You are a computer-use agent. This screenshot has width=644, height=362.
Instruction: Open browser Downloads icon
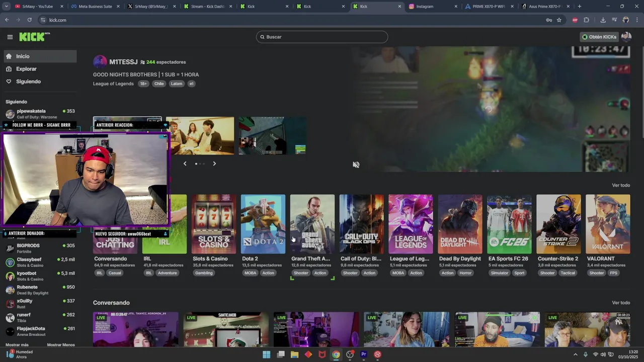[x=603, y=20]
